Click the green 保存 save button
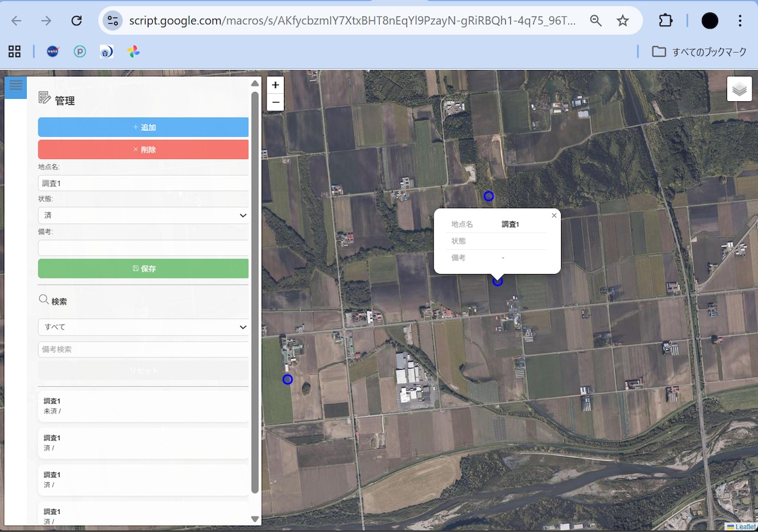The width and height of the screenshot is (758, 532). (x=144, y=269)
